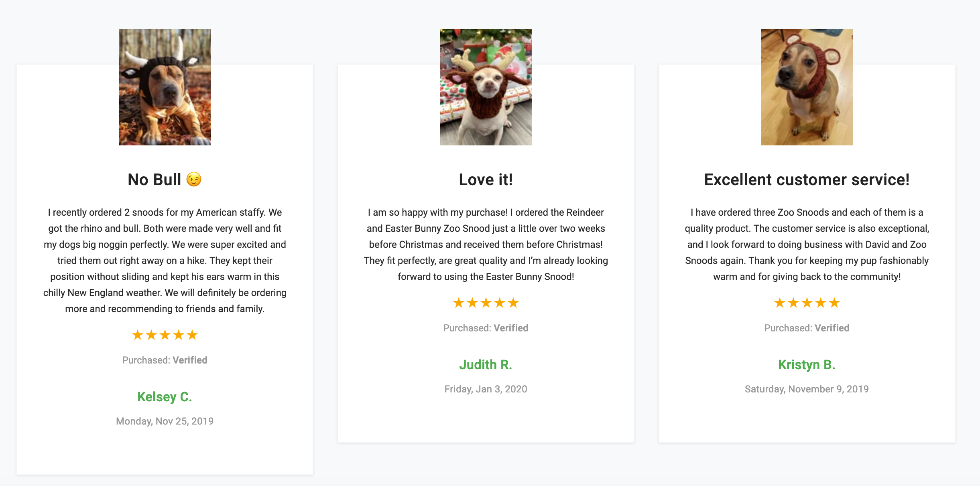Screen dimensions: 980x486
Task: Click the star rating under Kelsey's review
Action: (x=165, y=335)
